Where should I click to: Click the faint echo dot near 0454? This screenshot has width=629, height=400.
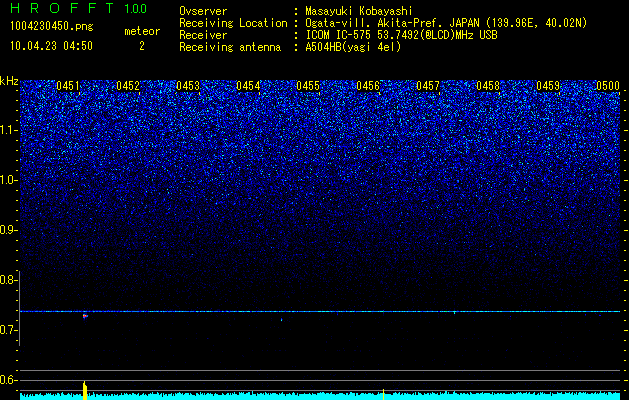[x=281, y=320]
